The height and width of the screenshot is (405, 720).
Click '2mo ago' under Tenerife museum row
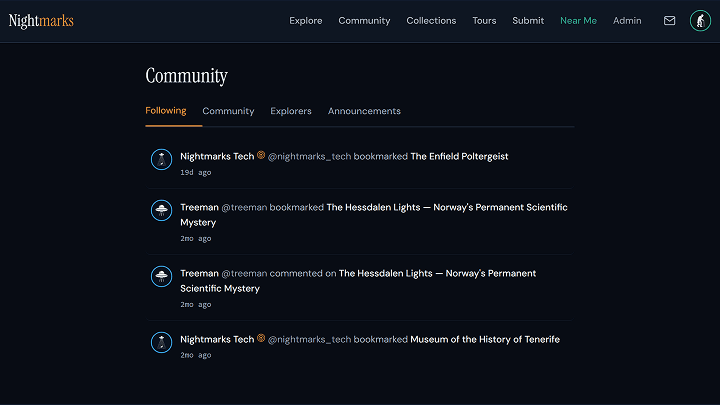point(196,355)
